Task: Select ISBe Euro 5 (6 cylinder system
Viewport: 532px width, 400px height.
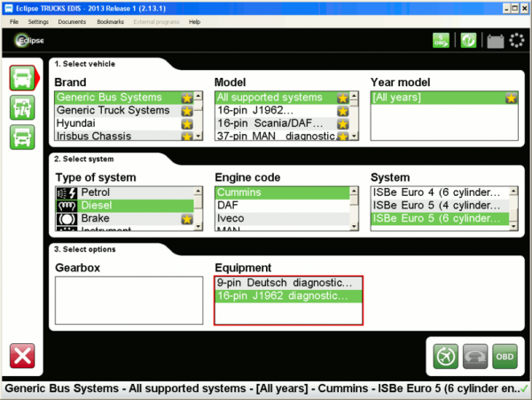Action: point(440,218)
